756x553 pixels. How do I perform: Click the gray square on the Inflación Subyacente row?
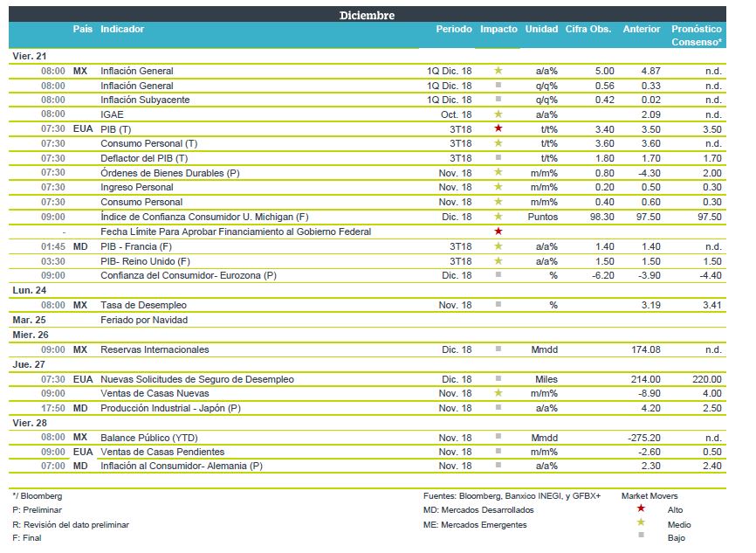click(498, 99)
